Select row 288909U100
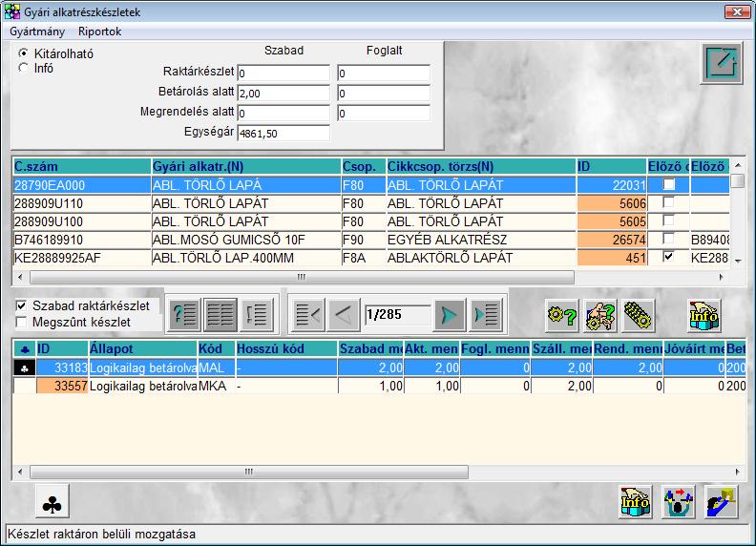756x546 pixels. tap(371, 221)
